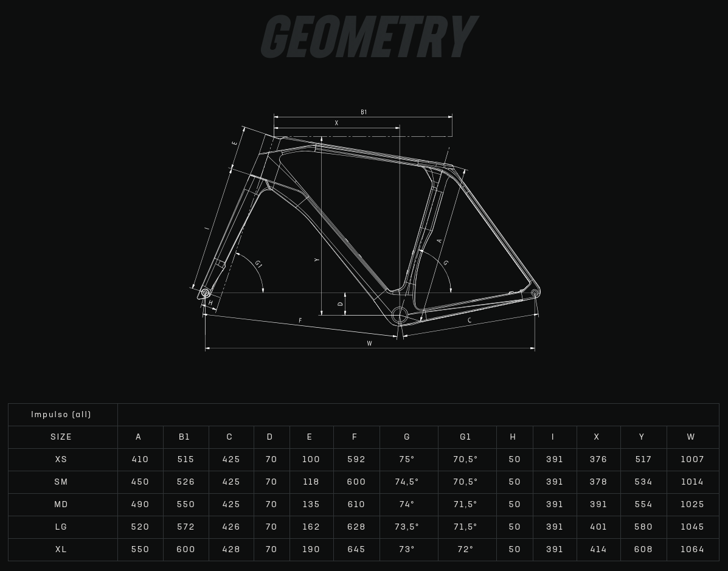The width and height of the screenshot is (728, 571).
Task: Click the B1 column header in table
Action: [x=185, y=437]
